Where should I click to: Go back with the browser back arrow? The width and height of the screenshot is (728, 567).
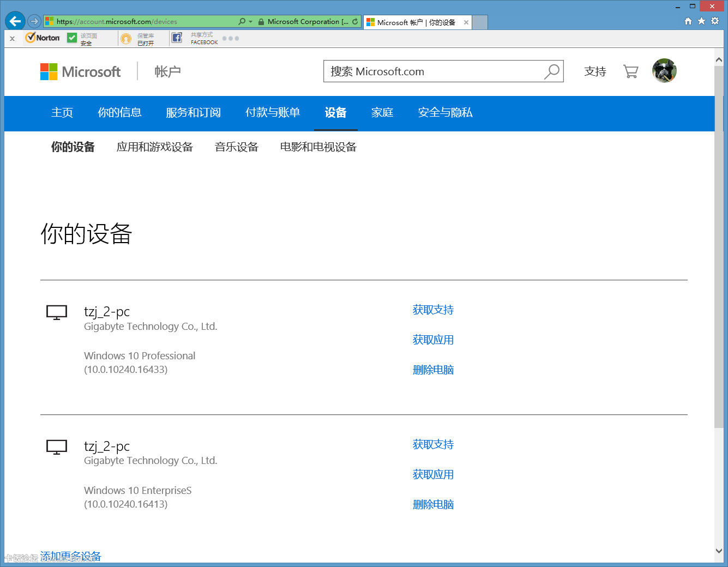15,21
